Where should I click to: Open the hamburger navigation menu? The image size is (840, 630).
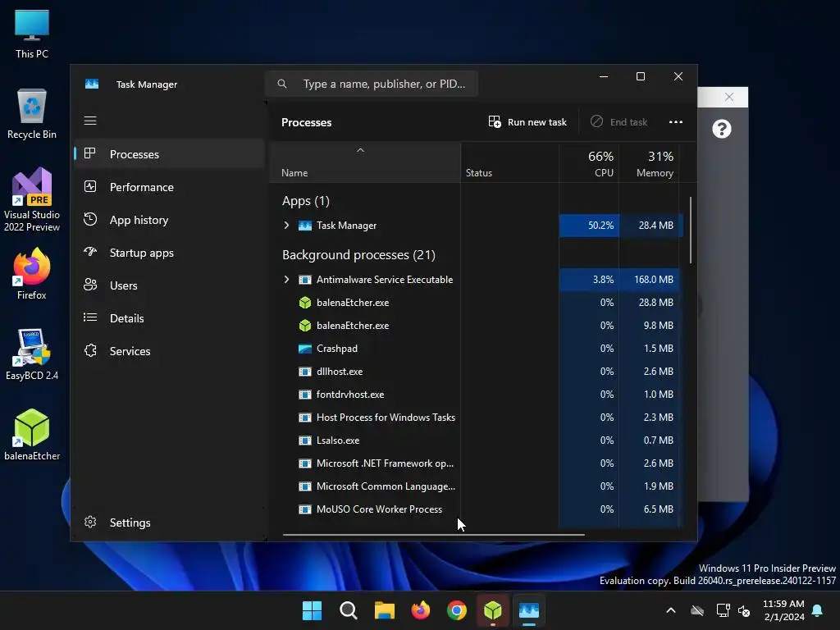point(90,121)
